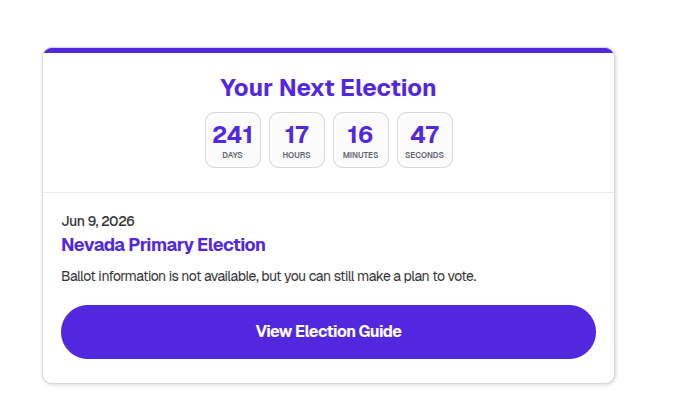Screen dimensions: 679x406
Task: Click the word 'Guide' on the purple button
Action: (x=379, y=331)
